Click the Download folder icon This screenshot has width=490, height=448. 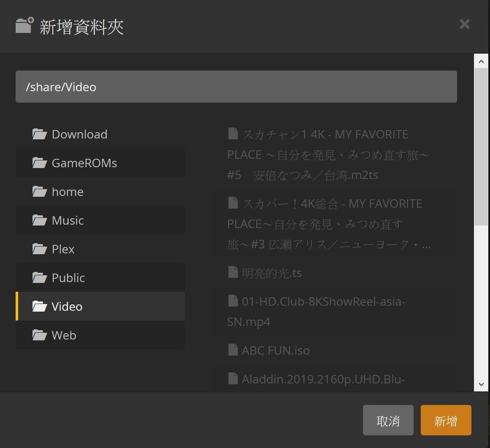tap(39, 134)
